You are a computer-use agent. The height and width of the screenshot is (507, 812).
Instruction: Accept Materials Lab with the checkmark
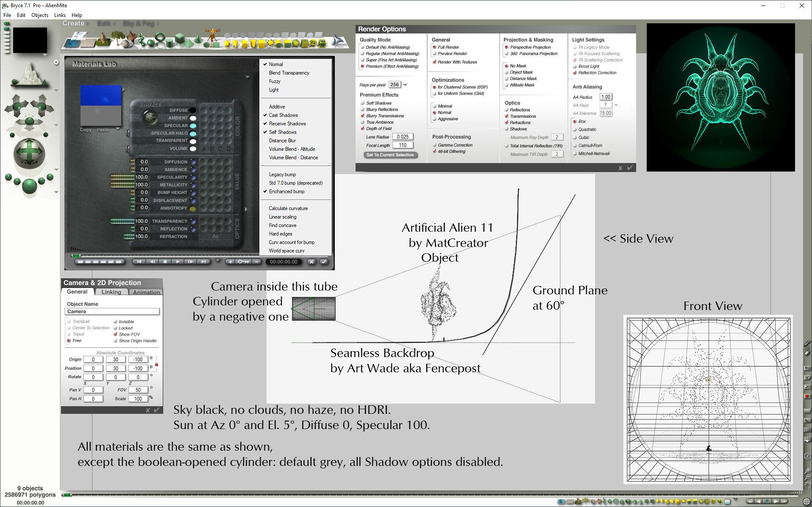324,262
